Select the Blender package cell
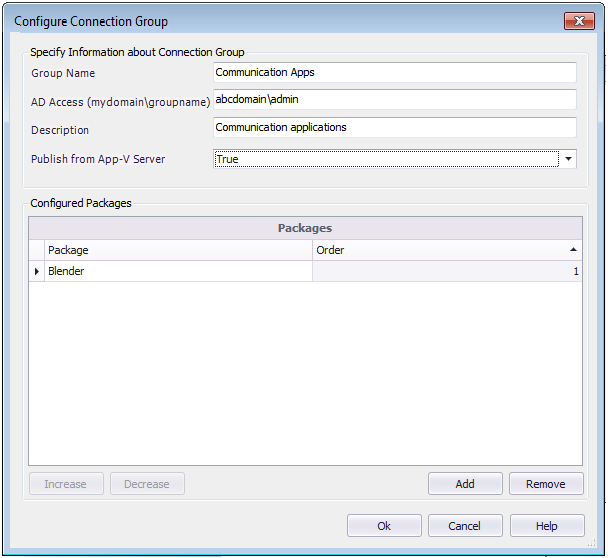608x558 pixels. coord(178,271)
